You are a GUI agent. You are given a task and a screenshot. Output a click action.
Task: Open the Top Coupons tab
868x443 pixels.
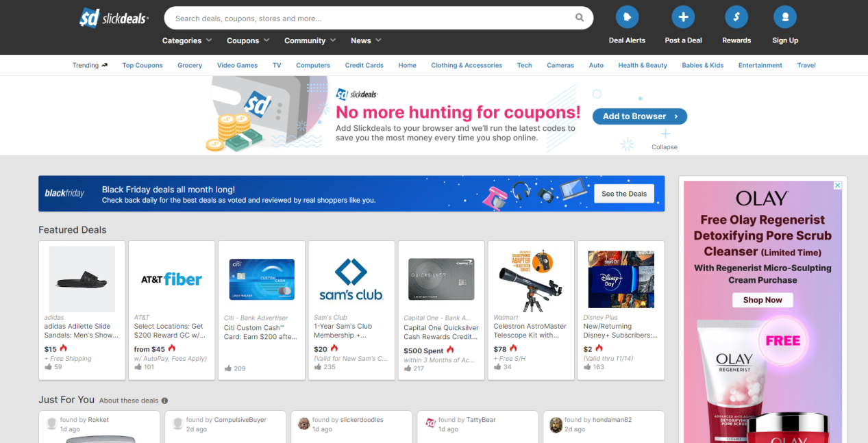point(142,65)
